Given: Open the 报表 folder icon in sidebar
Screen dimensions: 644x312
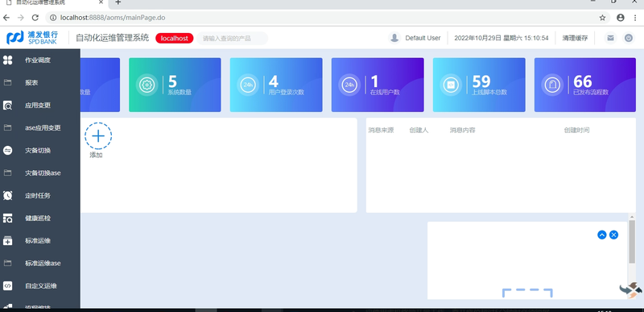Looking at the screenshot, I should tap(7, 82).
